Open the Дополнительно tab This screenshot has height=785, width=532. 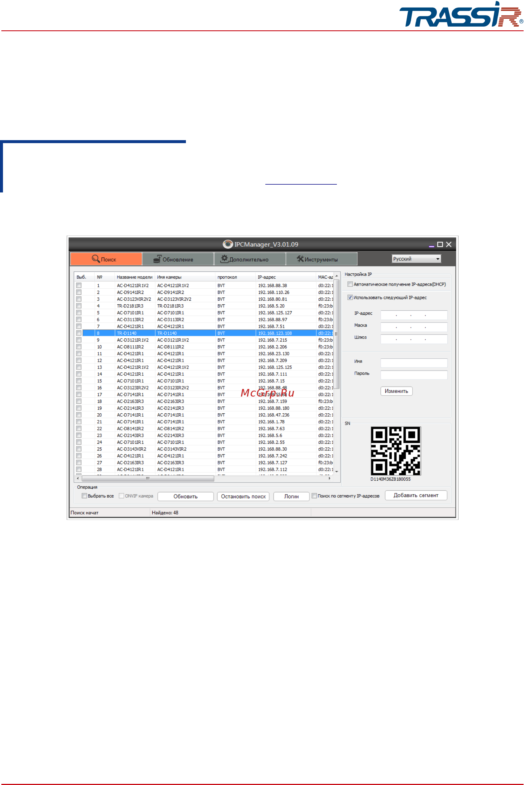[x=250, y=259]
